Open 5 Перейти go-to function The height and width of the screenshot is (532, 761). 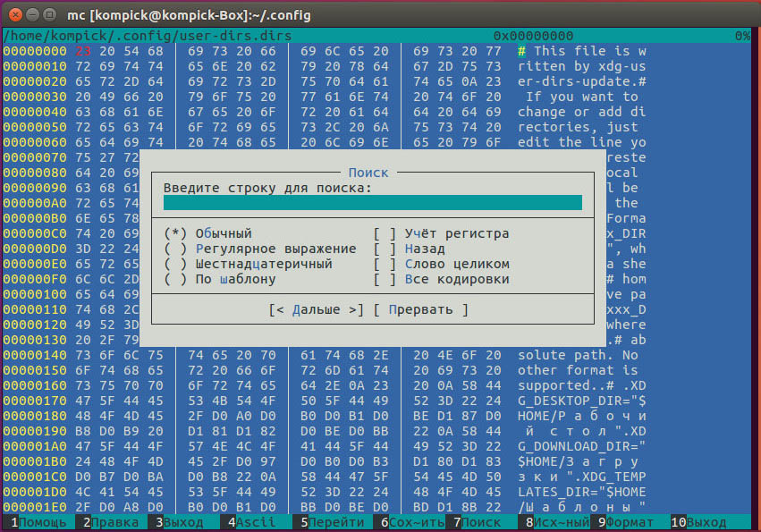pos(333,522)
